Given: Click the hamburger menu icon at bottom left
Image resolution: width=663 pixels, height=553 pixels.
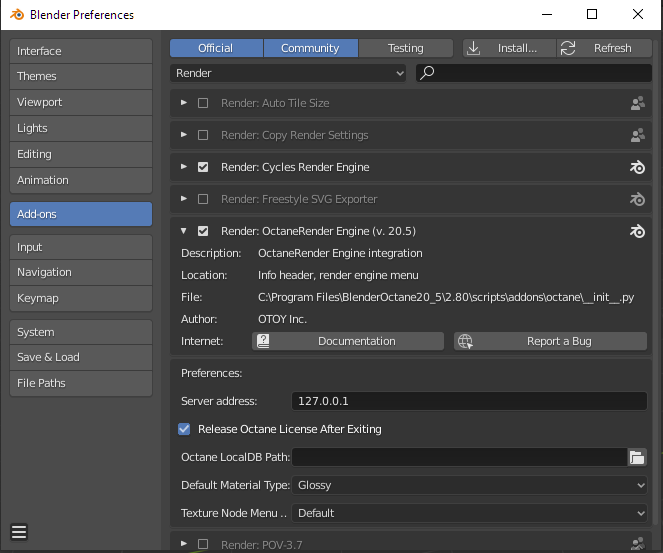Looking at the screenshot, I should 19,531.
